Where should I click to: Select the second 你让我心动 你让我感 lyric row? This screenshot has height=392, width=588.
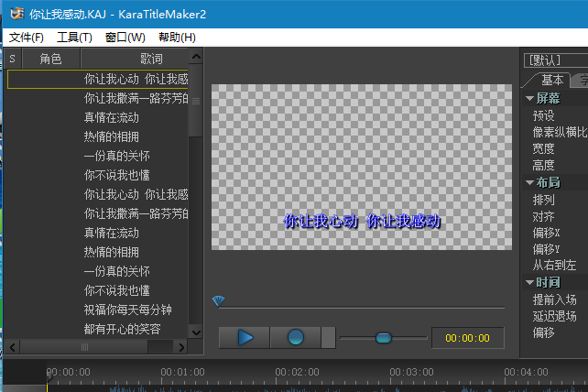(97, 194)
